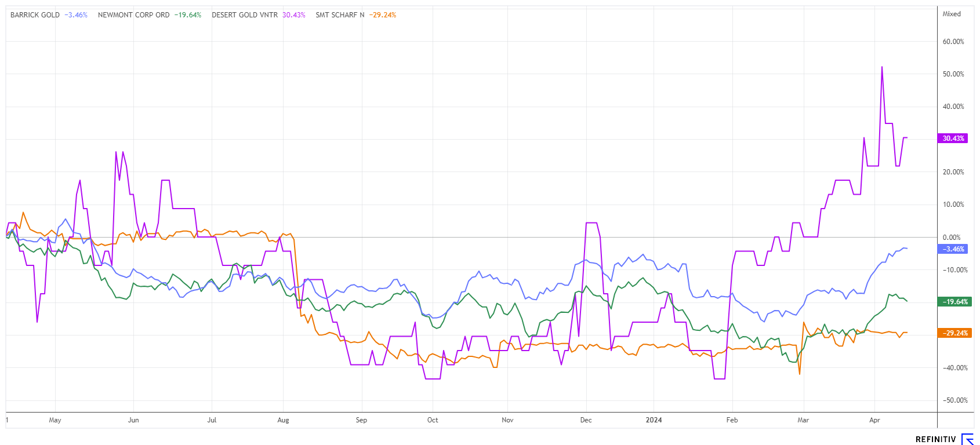Screen dimensions: 980x445
Task: Click the purple line's highest peak in April
Action: (882, 67)
